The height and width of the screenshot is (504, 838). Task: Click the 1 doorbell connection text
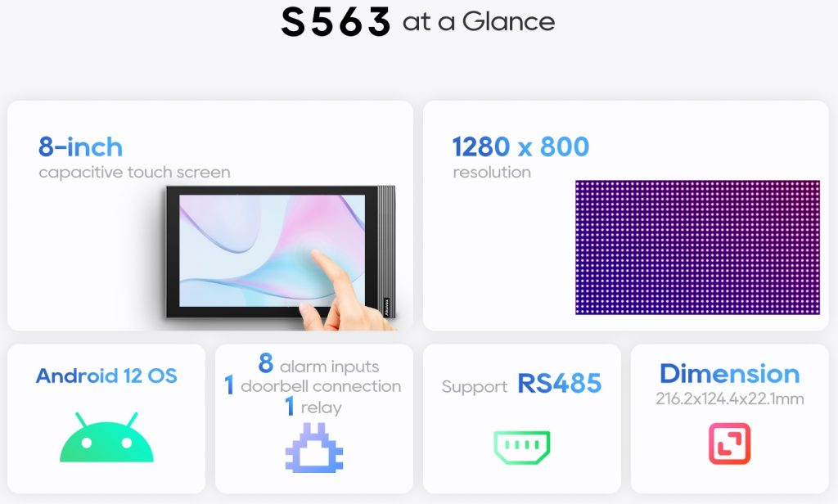tap(313, 385)
